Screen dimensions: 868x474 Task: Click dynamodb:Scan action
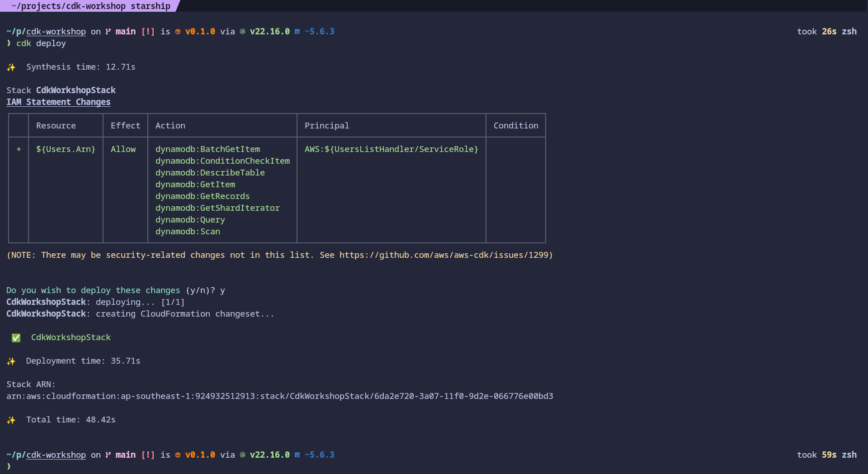188,232
